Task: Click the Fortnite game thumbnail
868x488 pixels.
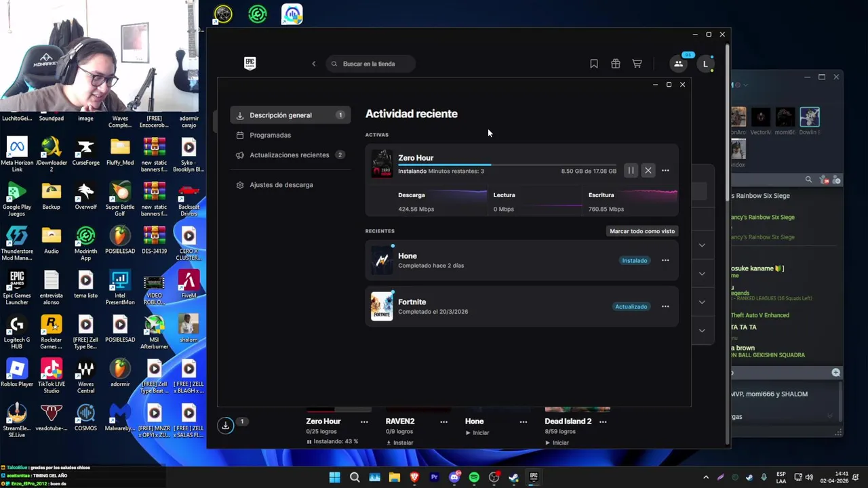Action: pos(382,306)
